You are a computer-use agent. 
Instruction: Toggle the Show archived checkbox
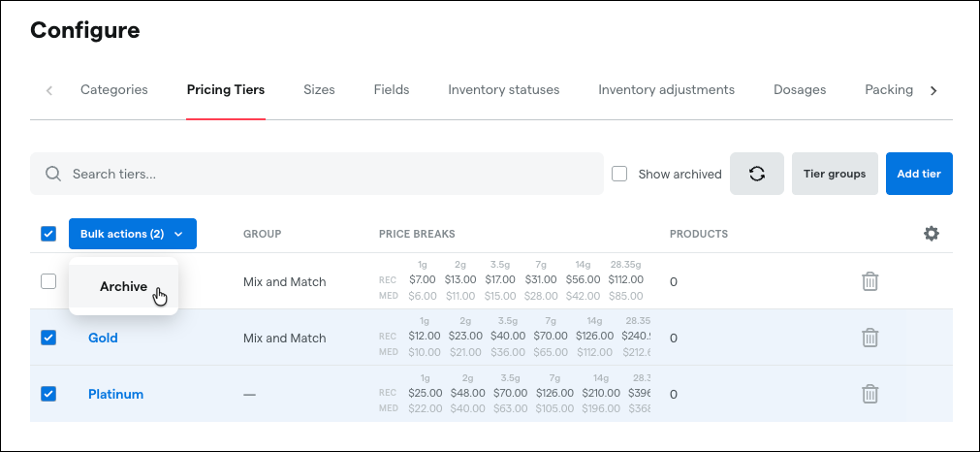tap(619, 174)
